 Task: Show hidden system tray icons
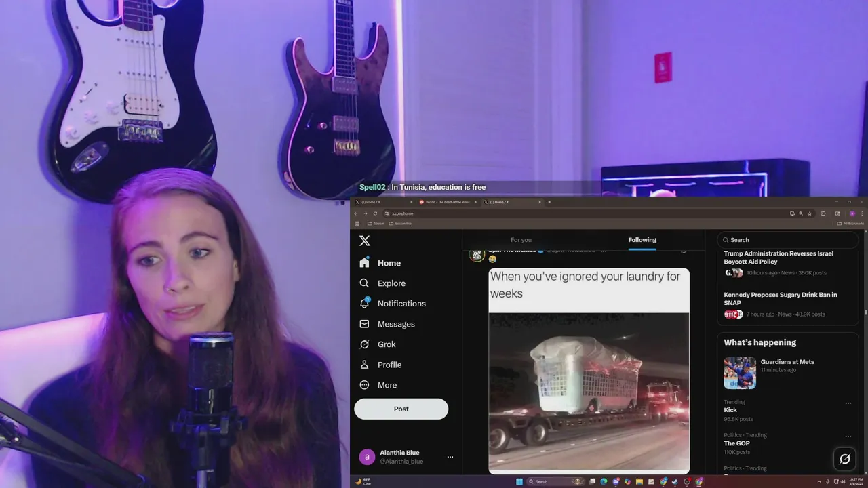click(819, 481)
